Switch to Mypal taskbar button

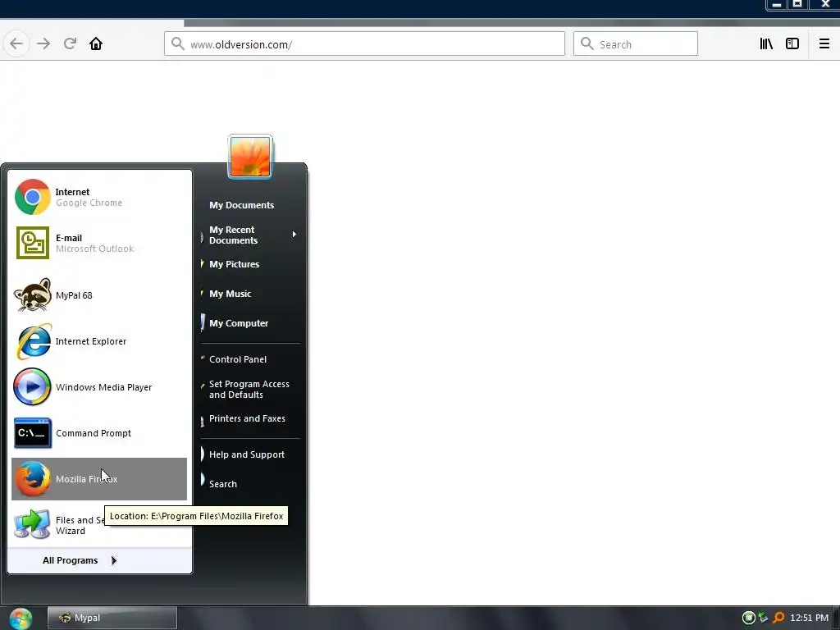tap(112, 618)
